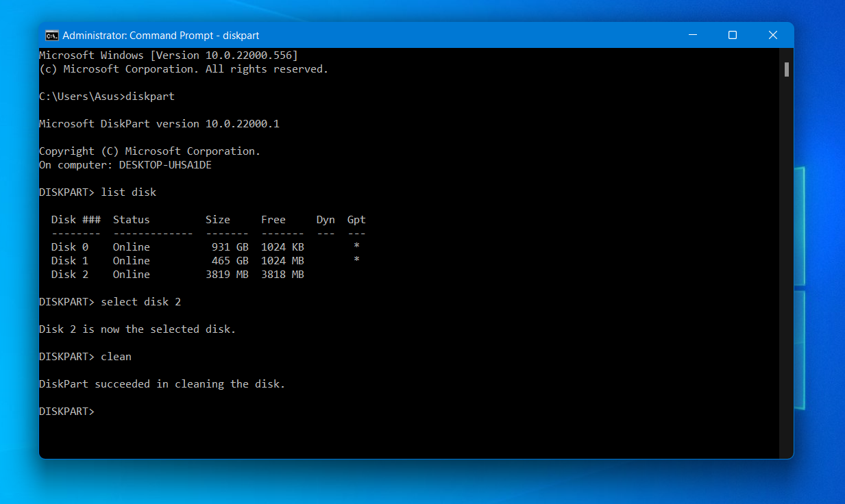Click the Command Prompt icon in title bar
This screenshot has height=504, width=845.
click(x=51, y=35)
